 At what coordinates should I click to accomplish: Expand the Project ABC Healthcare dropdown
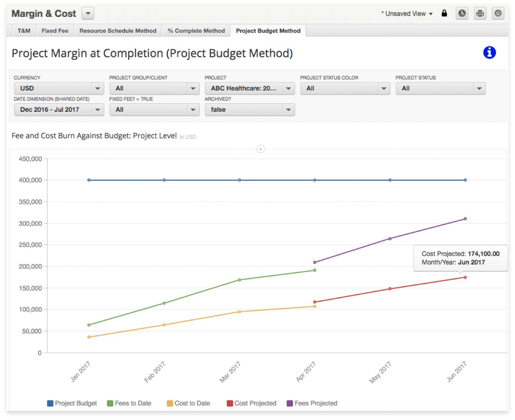click(250, 88)
